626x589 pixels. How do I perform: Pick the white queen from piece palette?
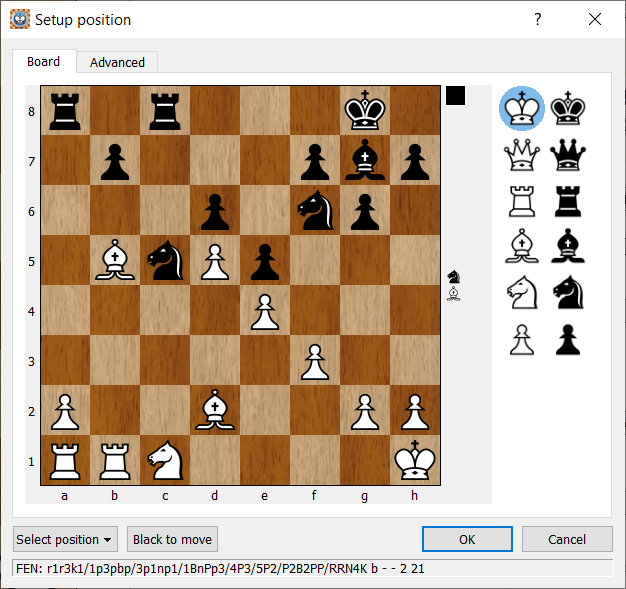tap(521, 155)
